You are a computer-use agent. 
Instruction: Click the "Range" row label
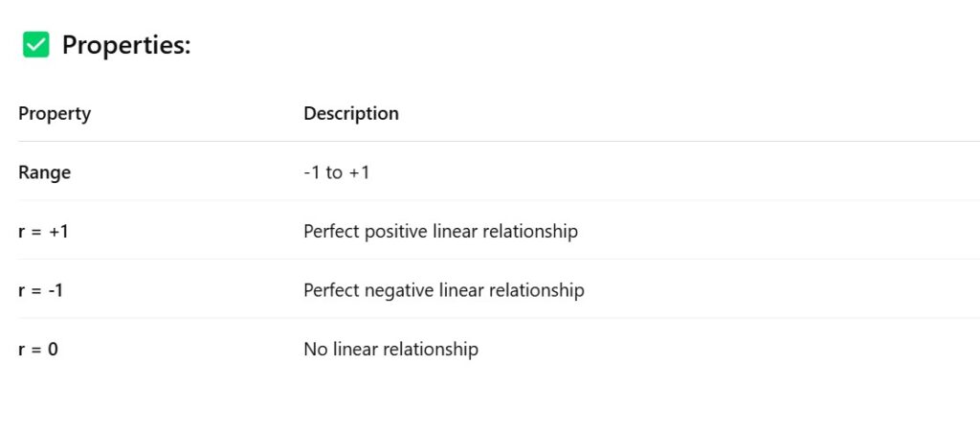(x=44, y=173)
